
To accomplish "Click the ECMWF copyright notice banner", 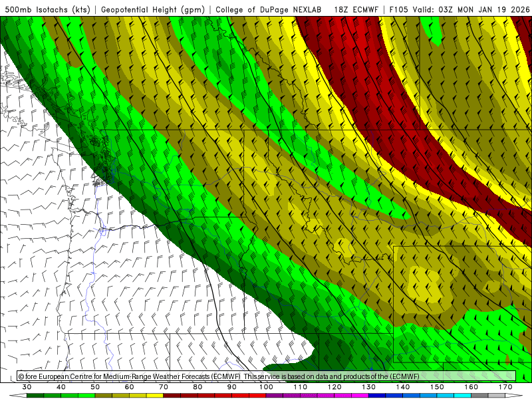I will pyautogui.click(x=267, y=376).
